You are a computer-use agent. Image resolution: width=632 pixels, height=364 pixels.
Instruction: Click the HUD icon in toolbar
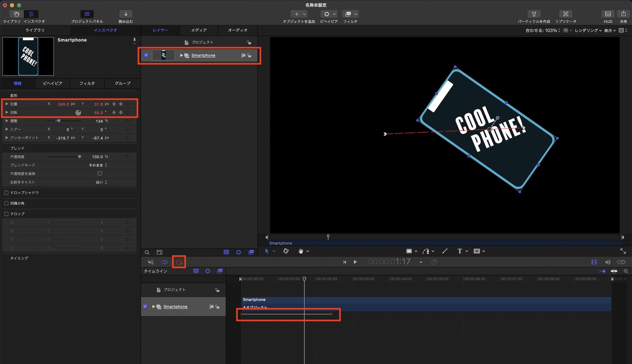point(608,14)
